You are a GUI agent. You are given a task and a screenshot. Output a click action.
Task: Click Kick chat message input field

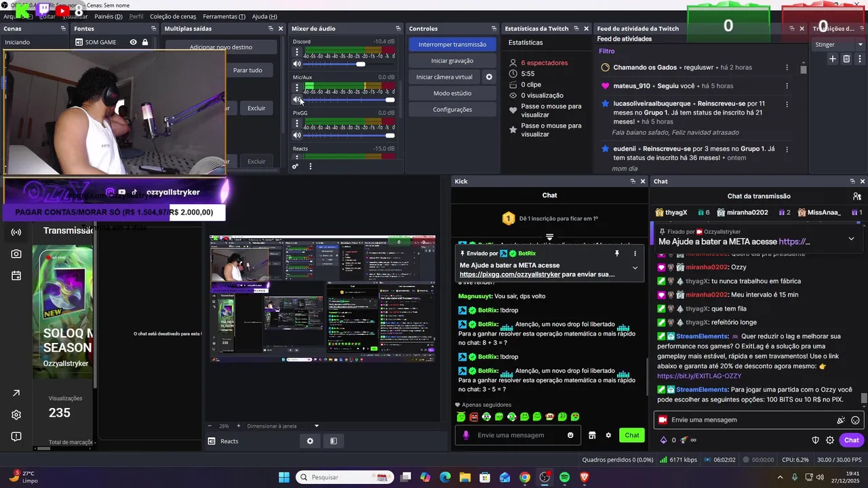519,435
